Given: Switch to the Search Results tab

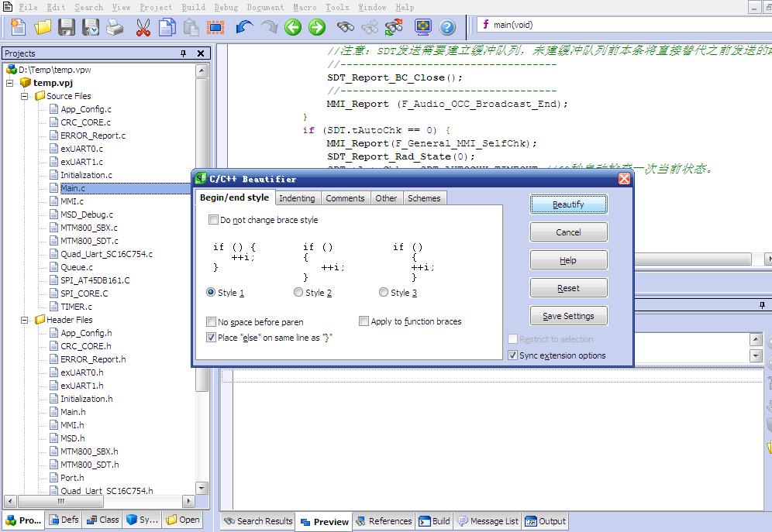Looking at the screenshot, I should click(258, 521).
